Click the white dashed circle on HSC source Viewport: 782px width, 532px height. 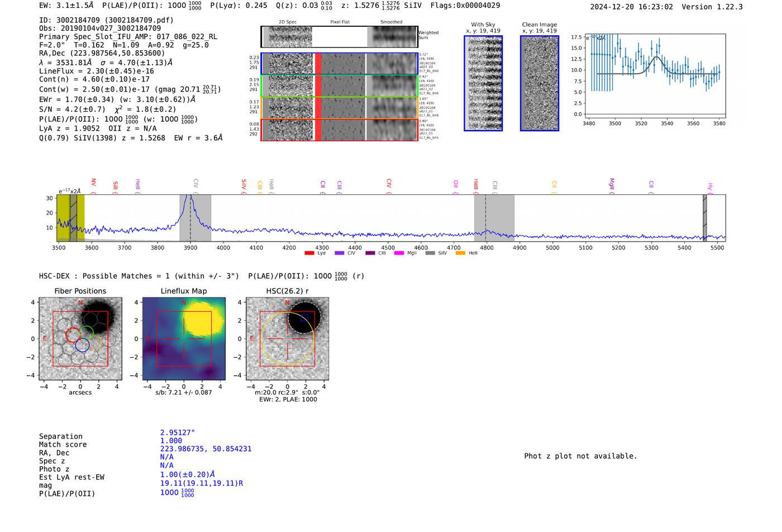pyautogui.click(x=305, y=318)
